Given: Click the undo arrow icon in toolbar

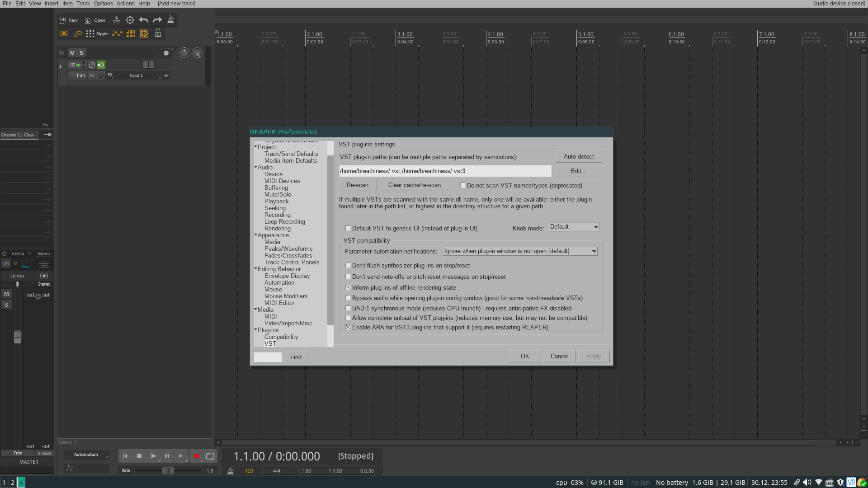Looking at the screenshot, I should [x=144, y=20].
